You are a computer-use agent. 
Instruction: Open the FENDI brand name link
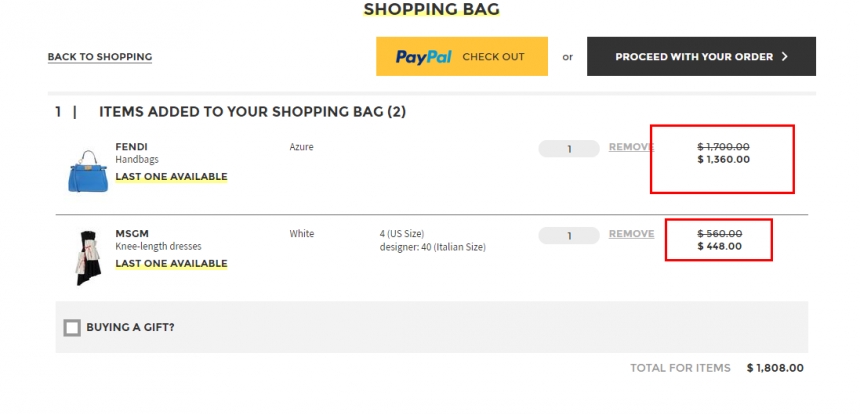[132, 146]
